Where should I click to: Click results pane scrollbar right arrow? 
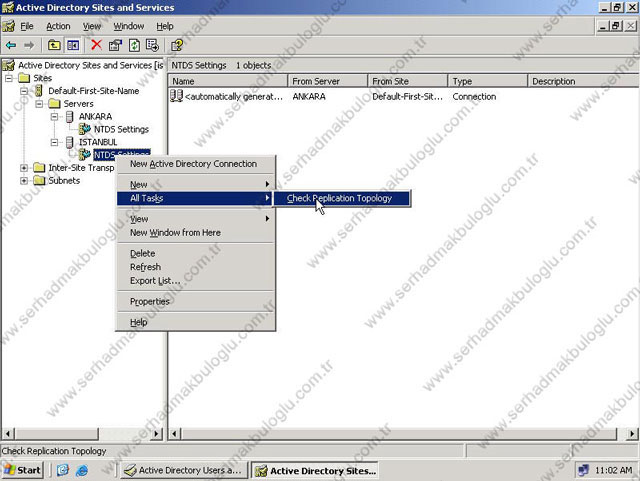click(x=633, y=434)
